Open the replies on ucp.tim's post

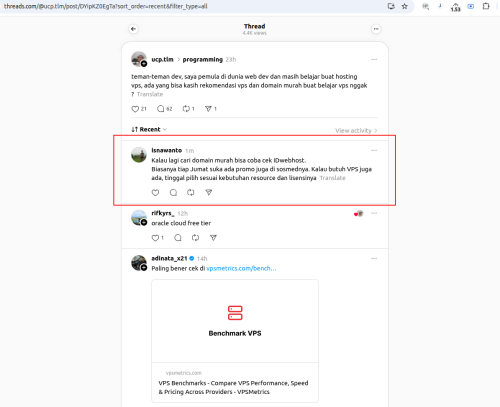[161, 109]
